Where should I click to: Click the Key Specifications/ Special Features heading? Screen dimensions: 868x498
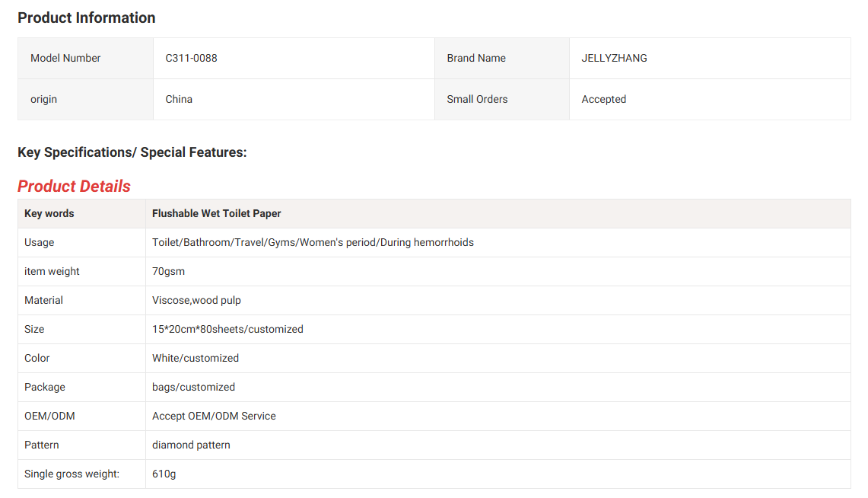point(132,152)
